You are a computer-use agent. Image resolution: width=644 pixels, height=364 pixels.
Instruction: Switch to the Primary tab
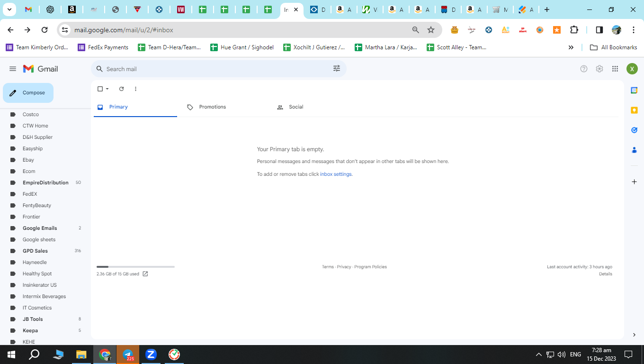135,107
